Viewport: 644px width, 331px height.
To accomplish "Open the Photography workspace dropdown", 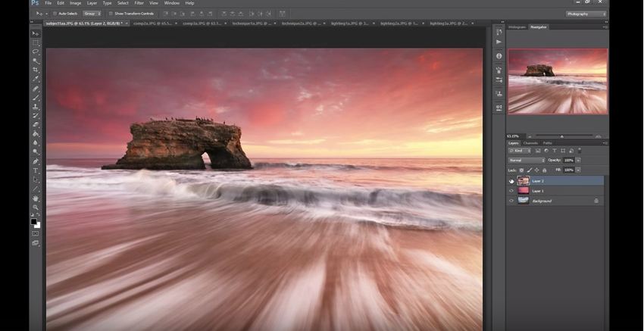I will [586, 14].
